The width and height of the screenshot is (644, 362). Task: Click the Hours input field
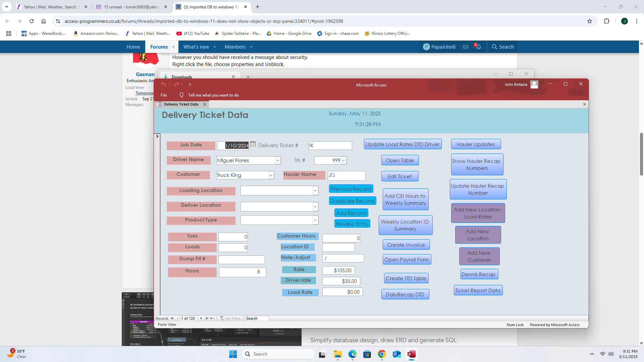tap(242, 272)
